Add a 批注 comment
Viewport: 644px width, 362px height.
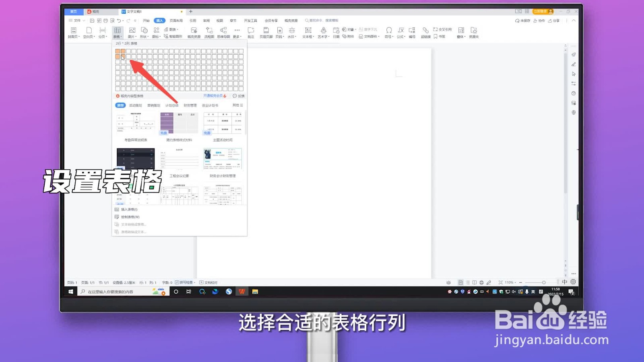tap(251, 33)
